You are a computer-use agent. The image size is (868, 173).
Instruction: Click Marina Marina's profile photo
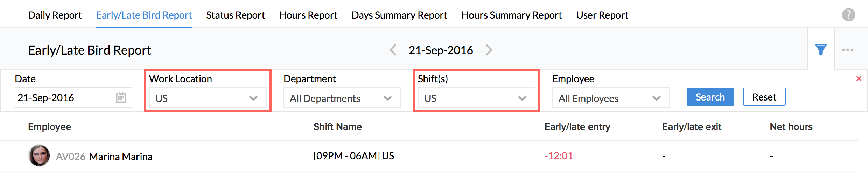click(39, 155)
